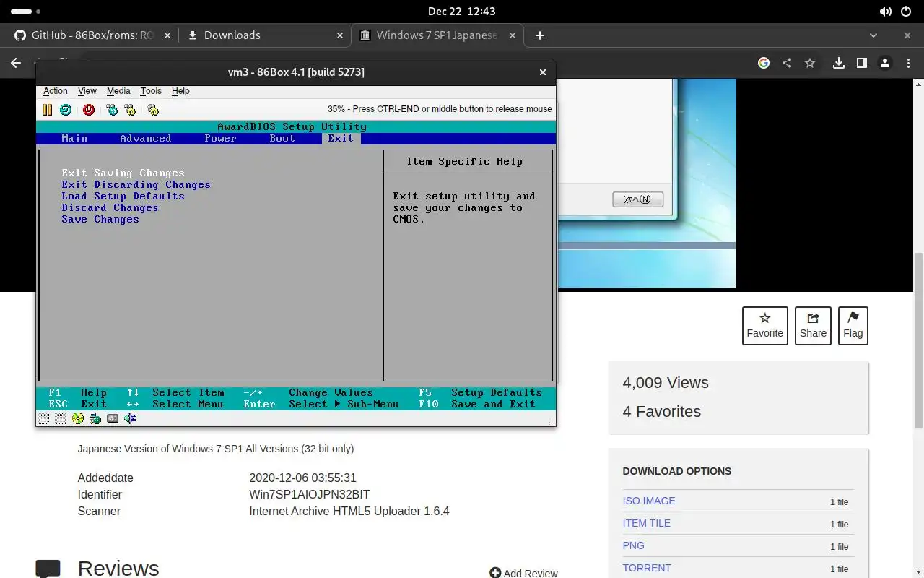
Task: Open the clock Dec 22 12:43 panel
Action: [462, 12]
